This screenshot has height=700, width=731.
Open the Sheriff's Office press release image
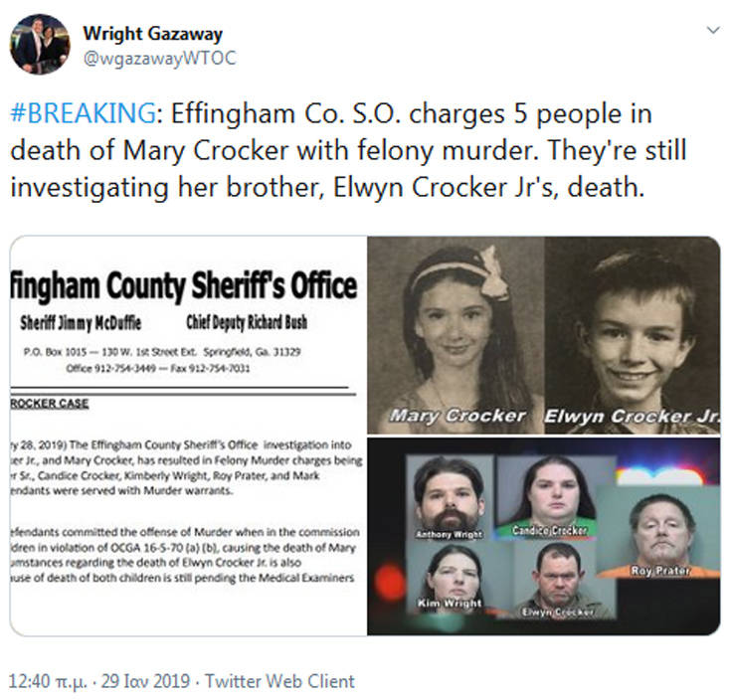[x=188, y=436]
